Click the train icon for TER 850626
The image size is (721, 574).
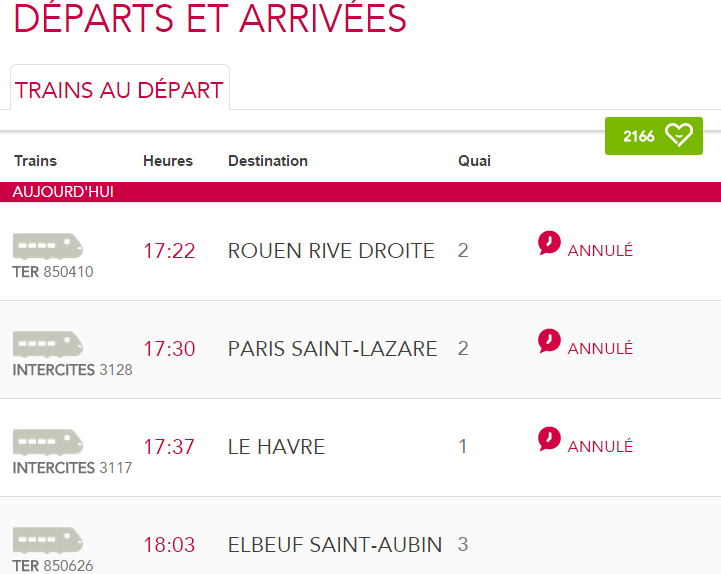(48, 540)
